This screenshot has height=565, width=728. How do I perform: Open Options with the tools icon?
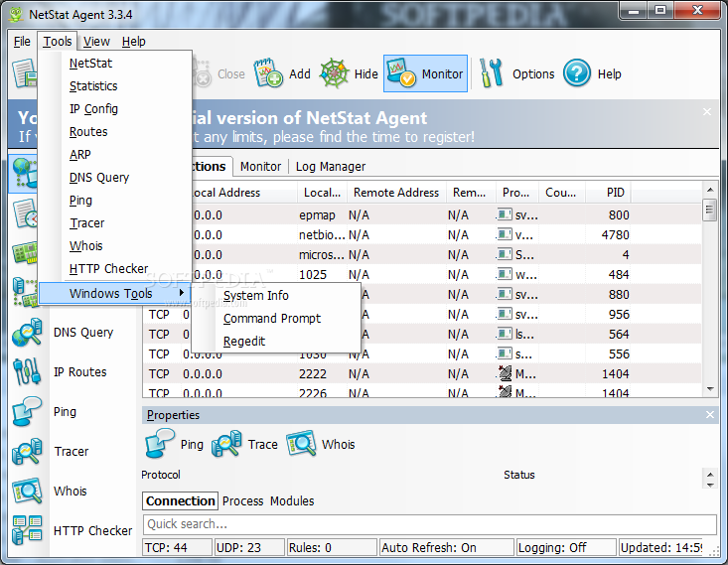pyautogui.click(x=492, y=73)
